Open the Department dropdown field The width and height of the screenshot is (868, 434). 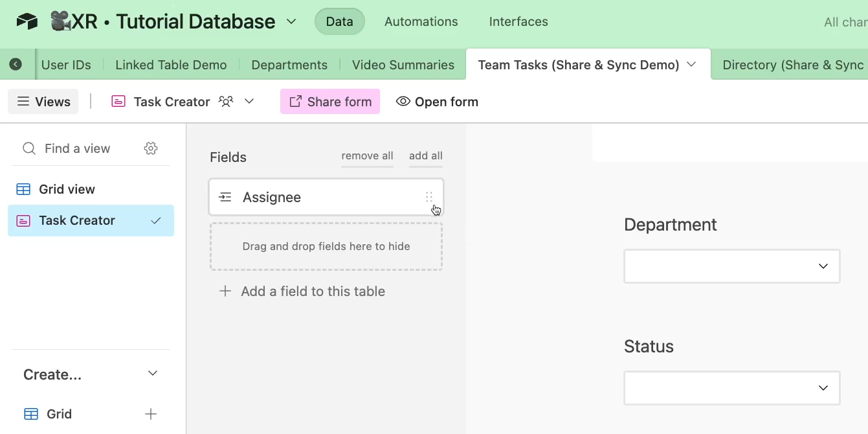click(732, 266)
